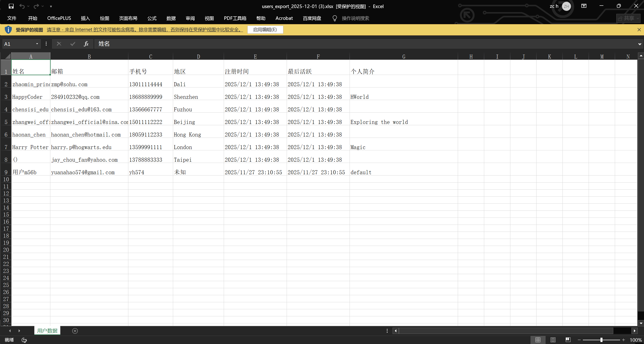Select the 用户数据 sheet tab

coord(47,331)
